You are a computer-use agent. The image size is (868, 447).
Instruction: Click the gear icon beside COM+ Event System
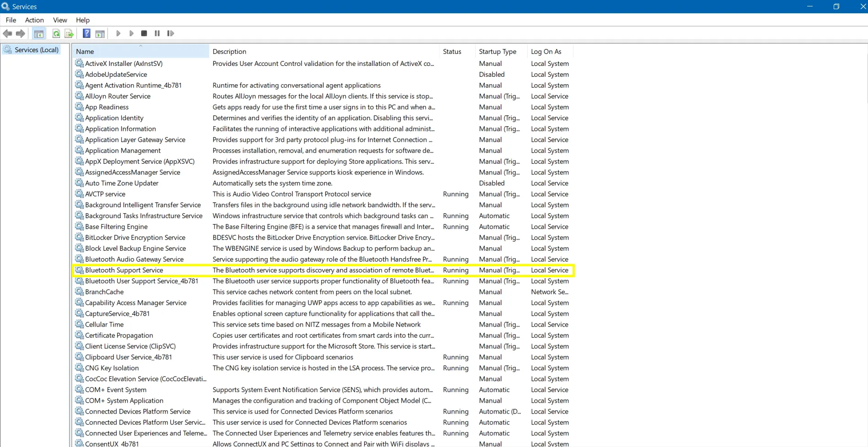point(80,389)
